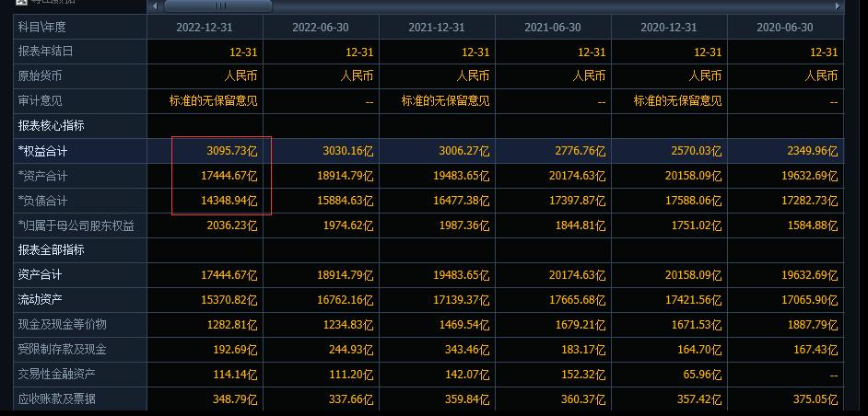Select the 交易性金融资产 row label
The width and height of the screenshot is (868, 416).
pyautogui.click(x=56, y=374)
